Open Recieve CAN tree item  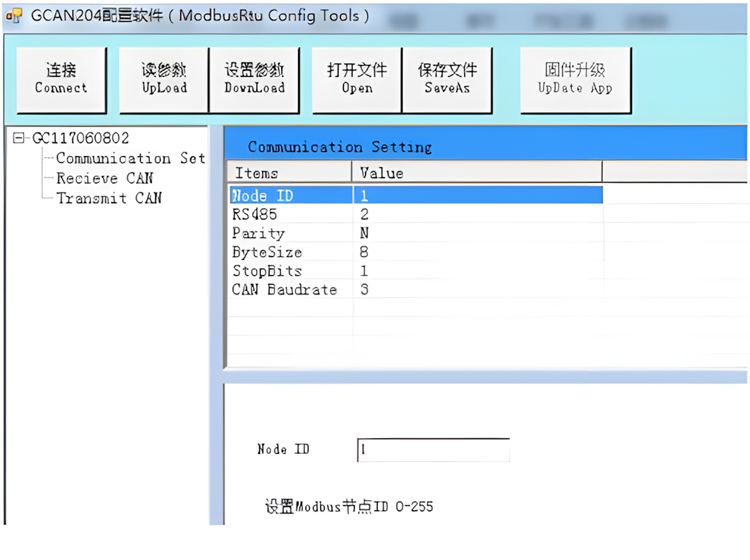[x=104, y=178]
